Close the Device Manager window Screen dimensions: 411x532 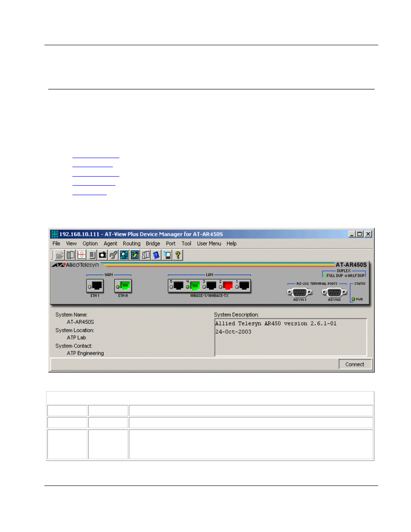[368, 234]
